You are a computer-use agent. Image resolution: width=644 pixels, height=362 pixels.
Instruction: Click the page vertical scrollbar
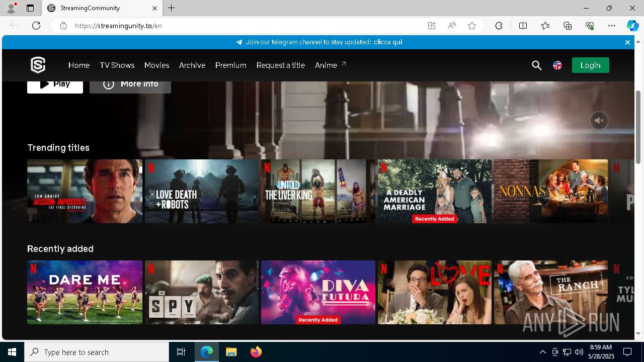coord(638,127)
